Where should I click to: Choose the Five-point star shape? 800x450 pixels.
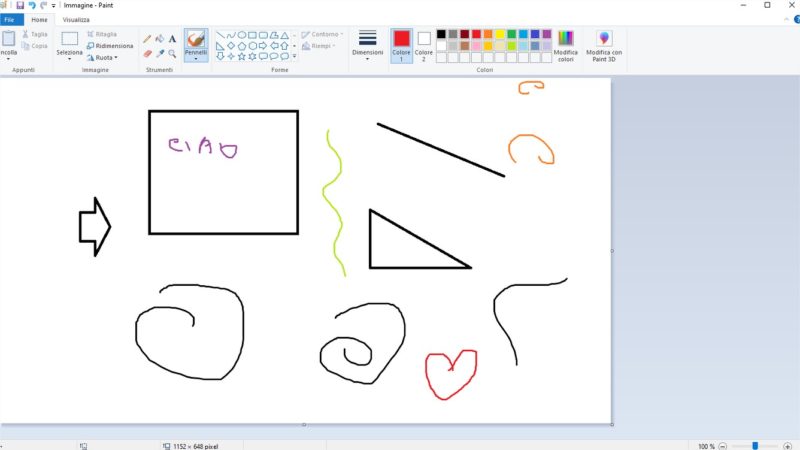(241, 56)
